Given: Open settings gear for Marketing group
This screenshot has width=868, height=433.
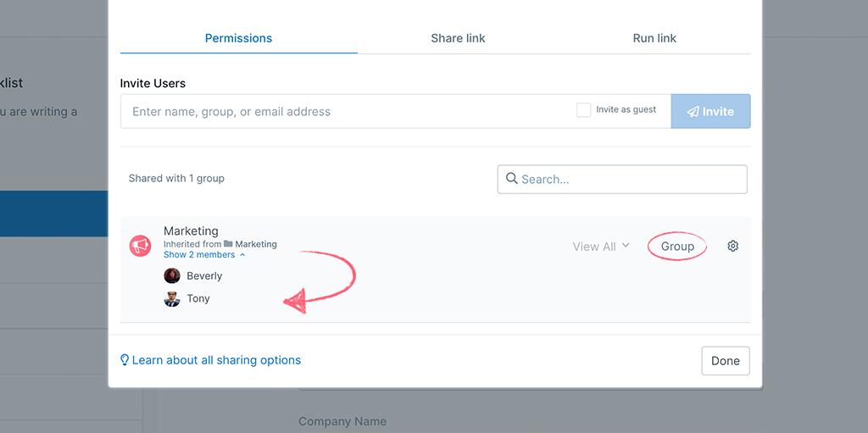Looking at the screenshot, I should tap(733, 246).
